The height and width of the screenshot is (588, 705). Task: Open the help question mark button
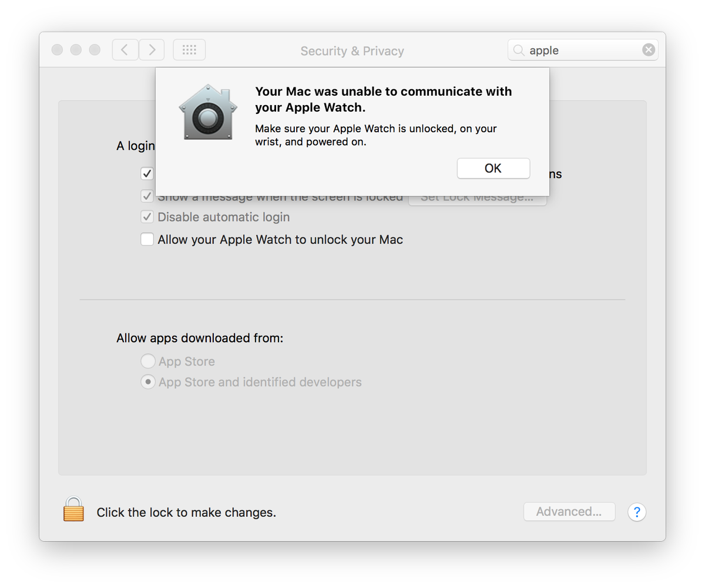click(637, 512)
